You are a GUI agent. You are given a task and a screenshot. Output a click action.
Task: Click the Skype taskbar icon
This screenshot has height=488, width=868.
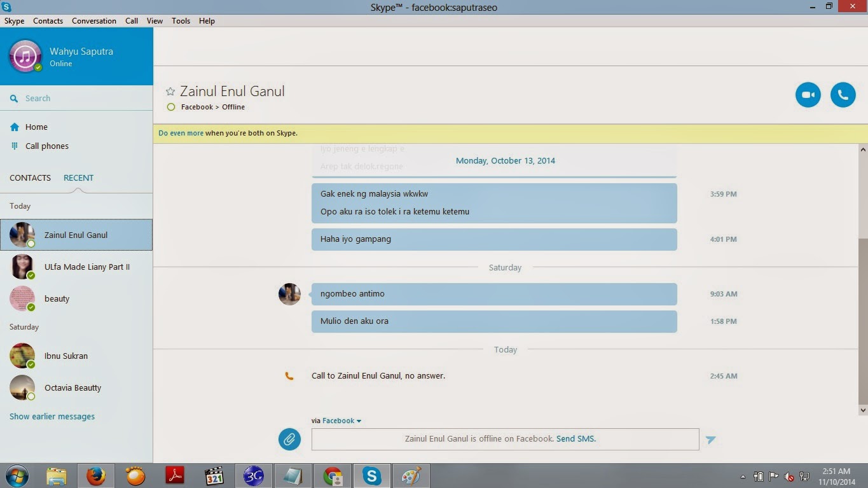372,476
